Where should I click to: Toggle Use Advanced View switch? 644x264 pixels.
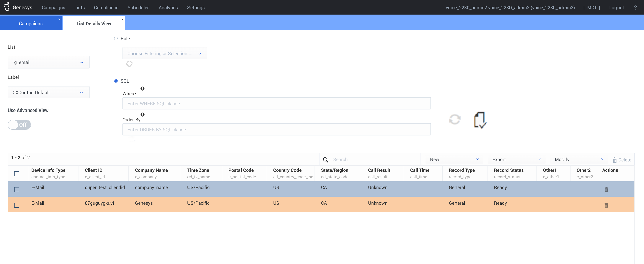click(x=19, y=125)
